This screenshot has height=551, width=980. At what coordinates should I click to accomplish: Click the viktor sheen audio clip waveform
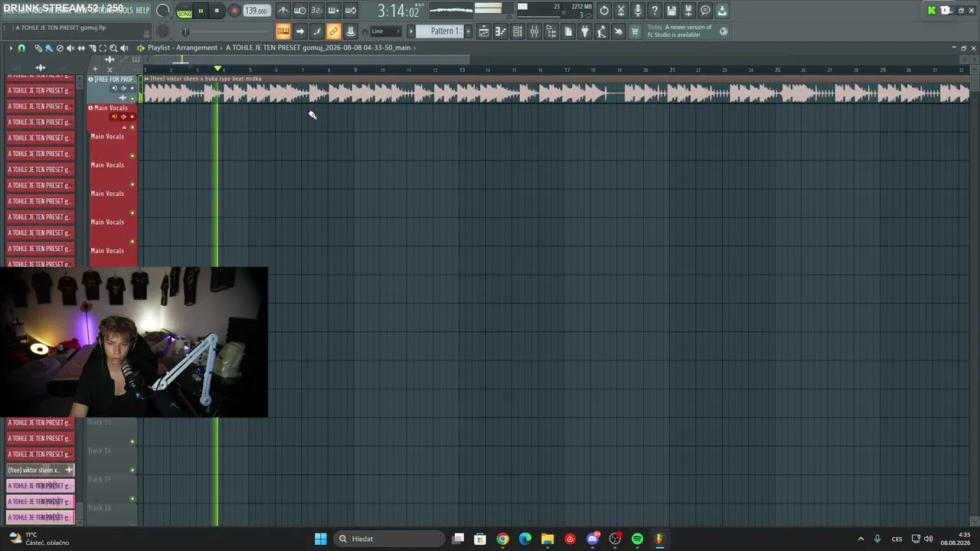tap(556, 93)
